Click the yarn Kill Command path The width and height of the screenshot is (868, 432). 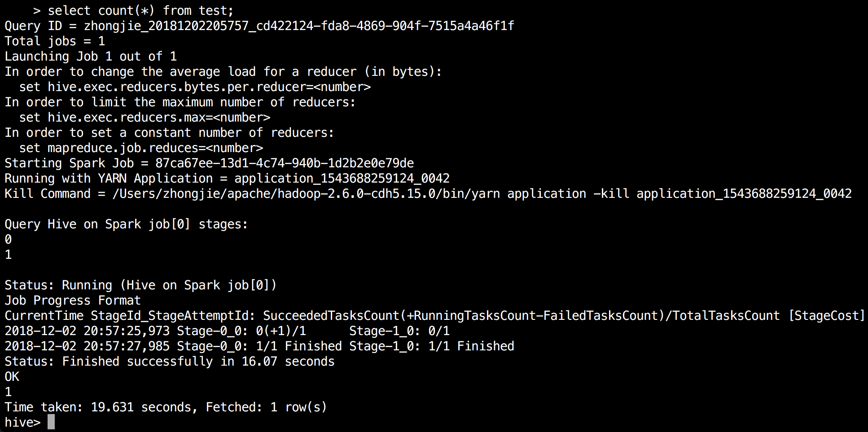[x=306, y=194]
